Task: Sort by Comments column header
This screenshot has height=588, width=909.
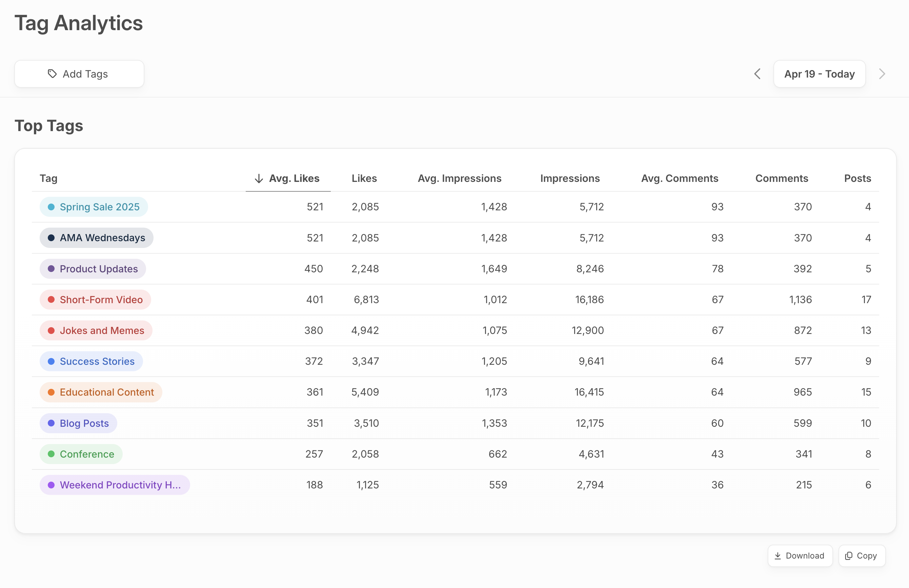Action: [x=782, y=178]
